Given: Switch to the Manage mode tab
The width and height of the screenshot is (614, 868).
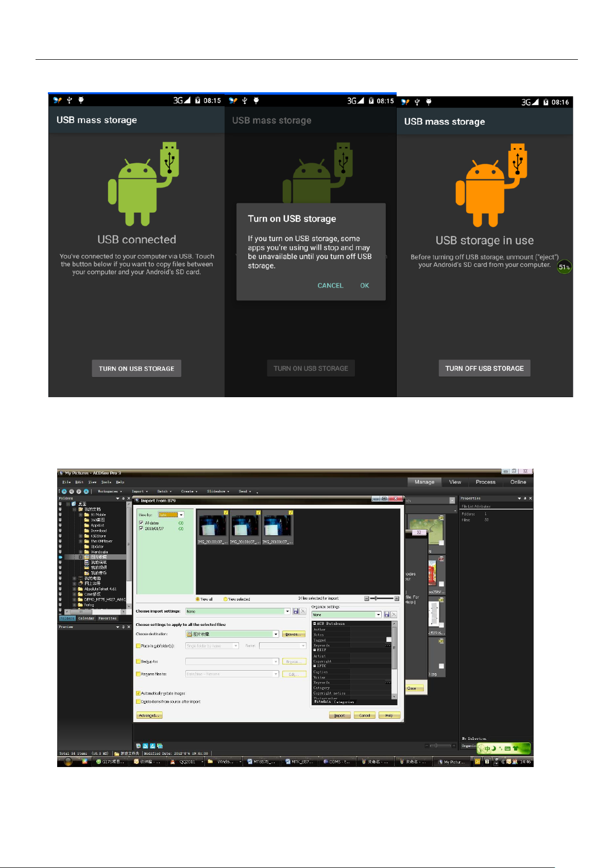Looking at the screenshot, I should tap(424, 482).
